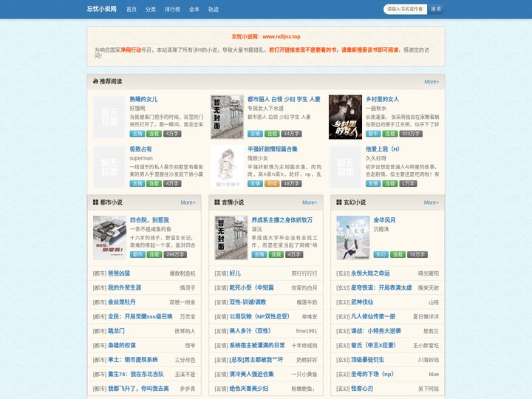Click the site URL www.ndljnz.top in notice
The image size is (532, 399).
click(x=282, y=37)
